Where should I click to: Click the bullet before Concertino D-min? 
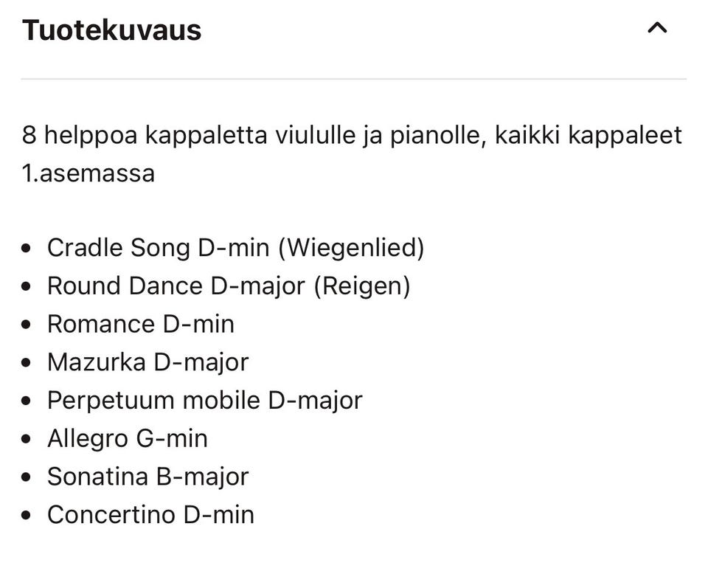27,516
